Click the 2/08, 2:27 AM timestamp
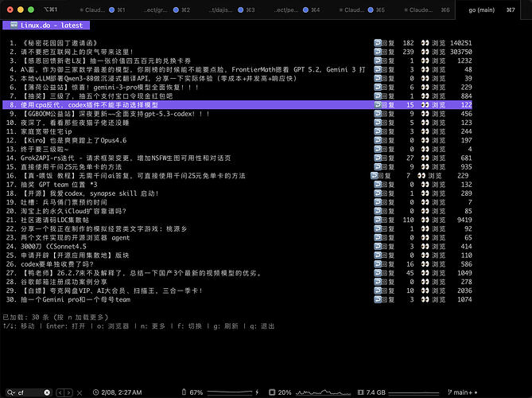 pos(122,392)
